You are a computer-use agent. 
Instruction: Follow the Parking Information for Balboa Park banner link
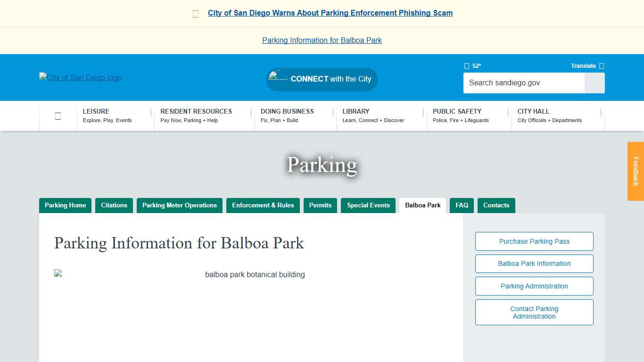[322, 40]
